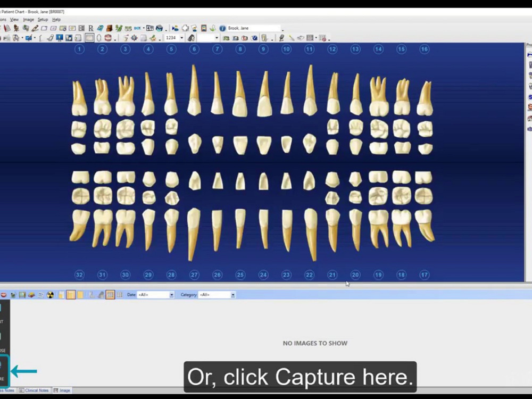
Task: Click tooth 3 upper molar root image
Action: (125, 96)
